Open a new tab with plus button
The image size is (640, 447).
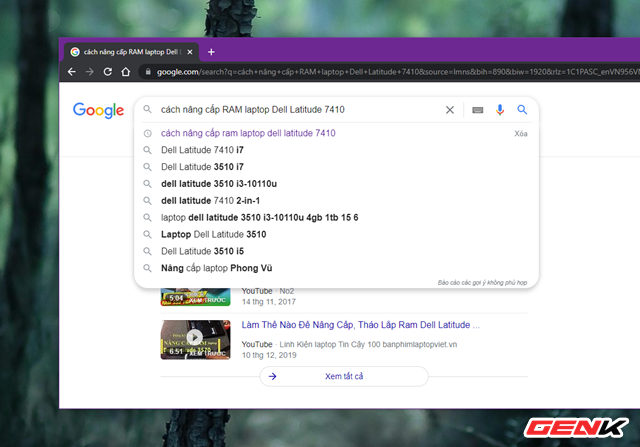tap(211, 52)
